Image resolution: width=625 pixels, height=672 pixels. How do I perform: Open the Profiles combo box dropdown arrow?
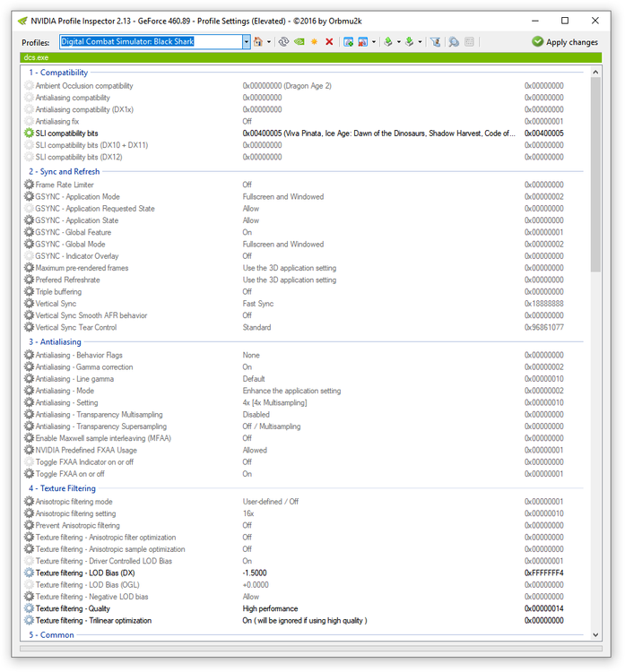[x=247, y=41]
